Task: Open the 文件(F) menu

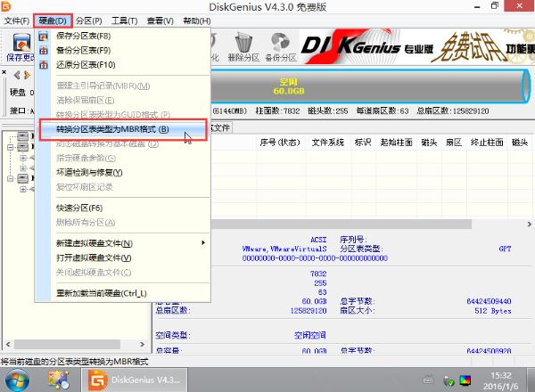Action: click(16, 20)
